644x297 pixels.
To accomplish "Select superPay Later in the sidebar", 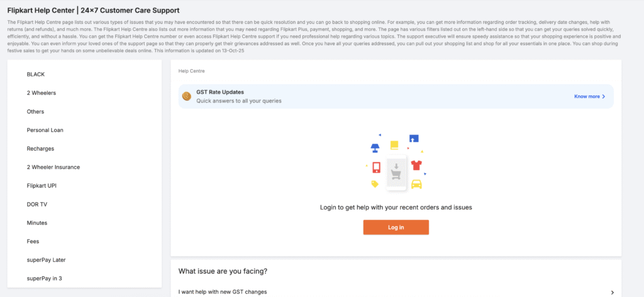I will point(46,260).
